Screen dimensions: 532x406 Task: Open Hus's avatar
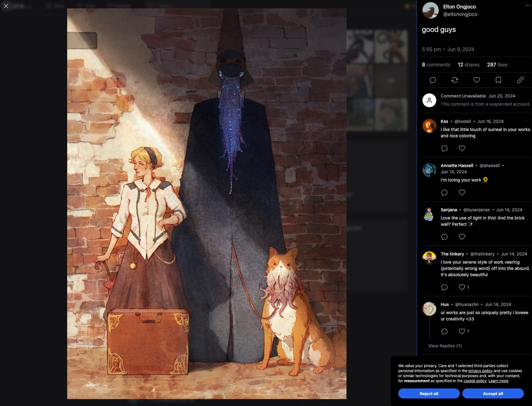click(x=429, y=309)
